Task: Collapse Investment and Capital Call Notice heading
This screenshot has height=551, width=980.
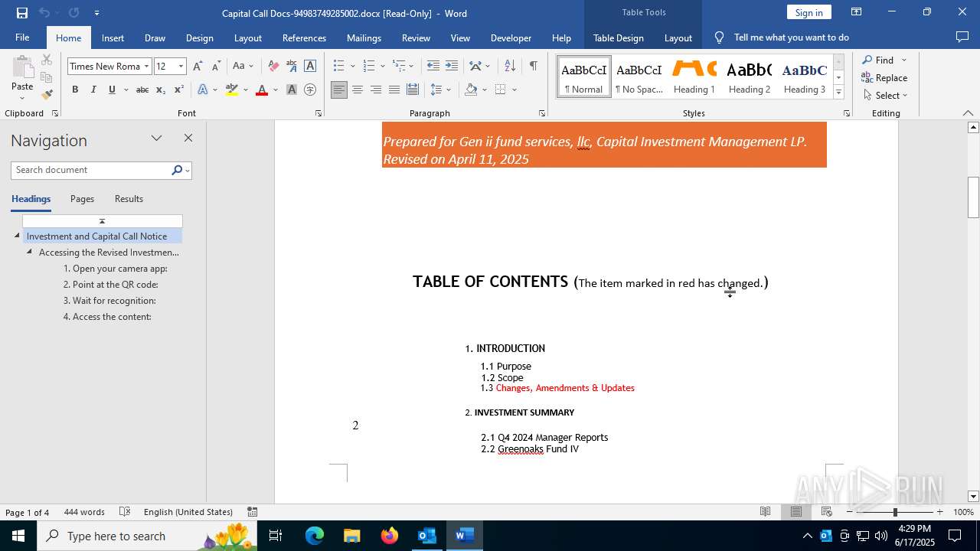Action: pyautogui.click(x=17, y=236)
